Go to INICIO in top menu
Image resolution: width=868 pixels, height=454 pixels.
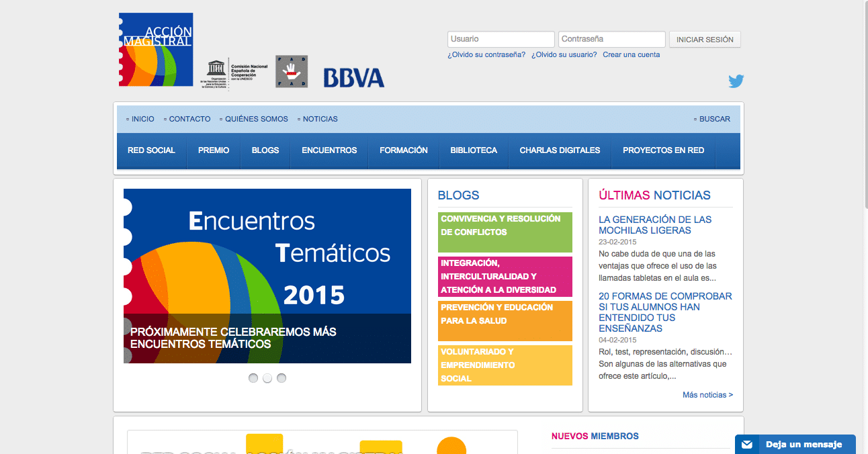tap(142, 119)
